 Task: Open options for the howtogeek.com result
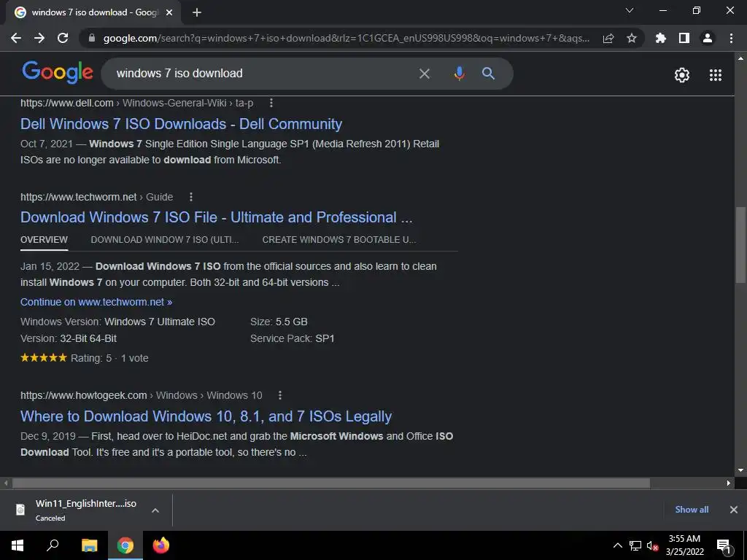click(280, 395)
